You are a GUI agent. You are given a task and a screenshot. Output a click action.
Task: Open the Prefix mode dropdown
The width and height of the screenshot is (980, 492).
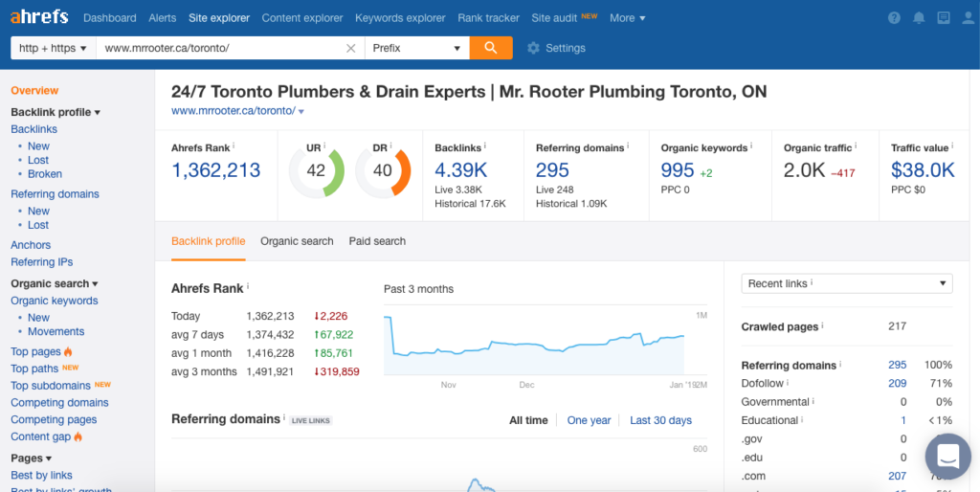tap(417, 48)
